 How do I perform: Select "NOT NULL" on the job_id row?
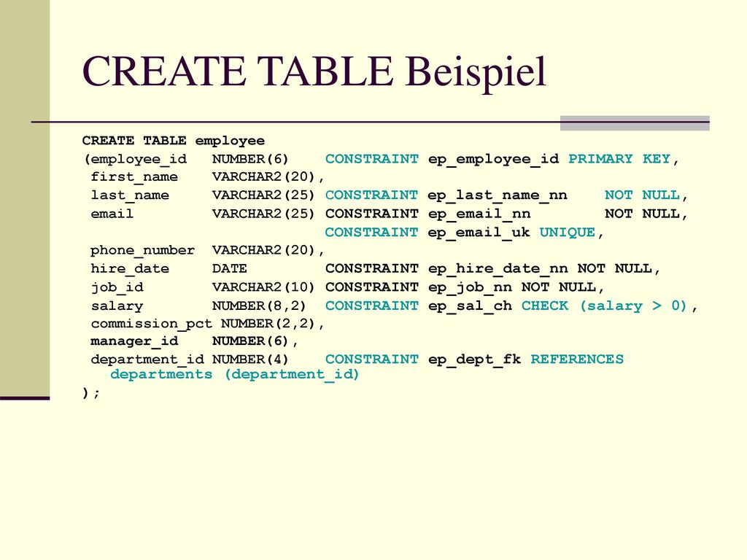(558, 287)
